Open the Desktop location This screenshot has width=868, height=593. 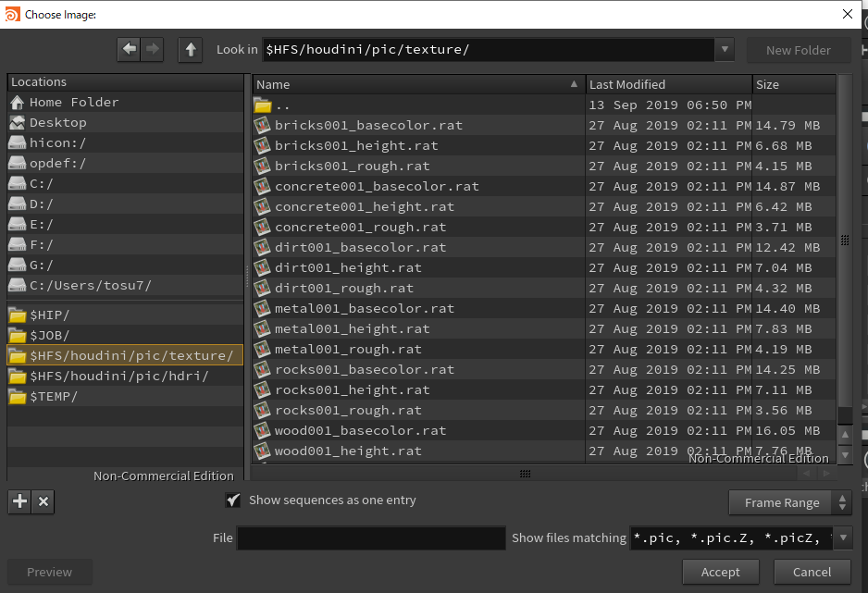click(x=57, y=122)
